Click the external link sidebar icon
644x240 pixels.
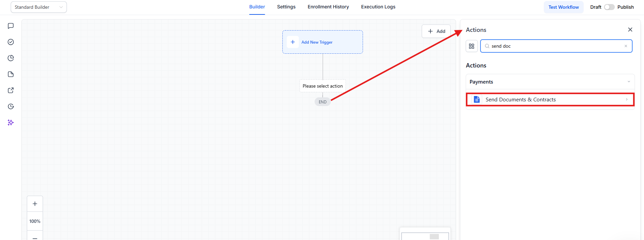pos(11,90)
